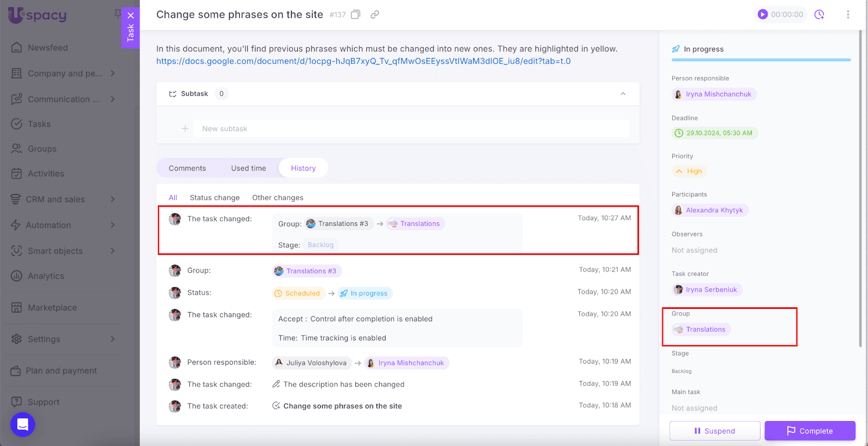Filter history by Status change

(x=214, y=198)
